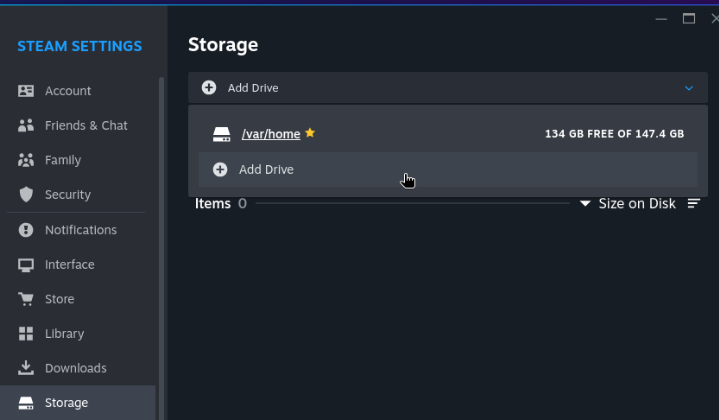Expand the drive selector chevron
The width and height of the screenshot is (719, 420).
(689, 88)
